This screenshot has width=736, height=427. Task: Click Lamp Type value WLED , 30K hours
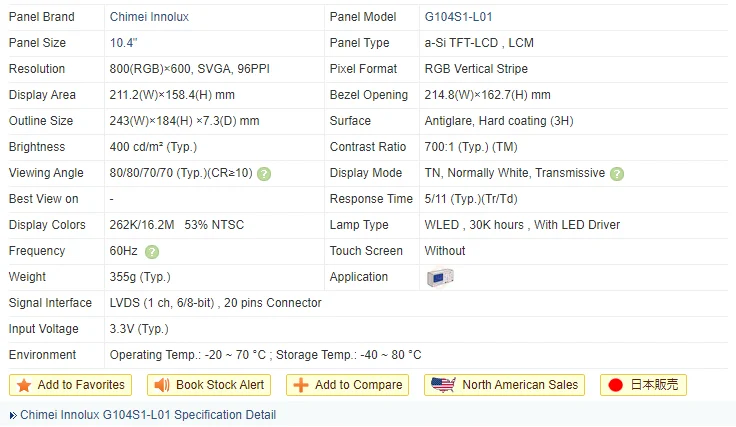[x=522, y=225]
